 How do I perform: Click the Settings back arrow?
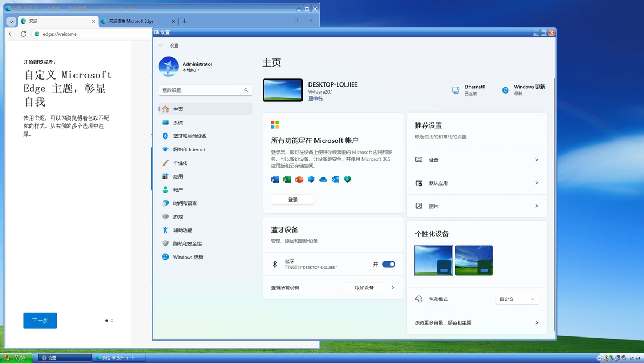[x=162, y=45]
